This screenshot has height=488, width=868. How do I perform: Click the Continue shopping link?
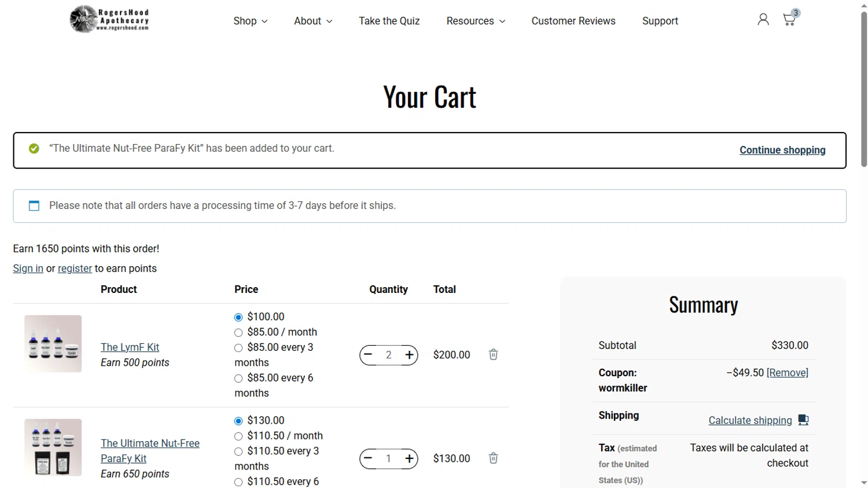tap(782, 150)
